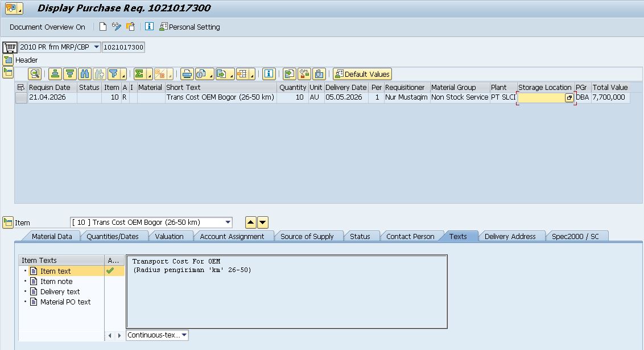The height and width of the screenshot is (350, 644).
Task: Switch to the Account Assignment tab
Action: pyautogui.click(x=232, y=236)
